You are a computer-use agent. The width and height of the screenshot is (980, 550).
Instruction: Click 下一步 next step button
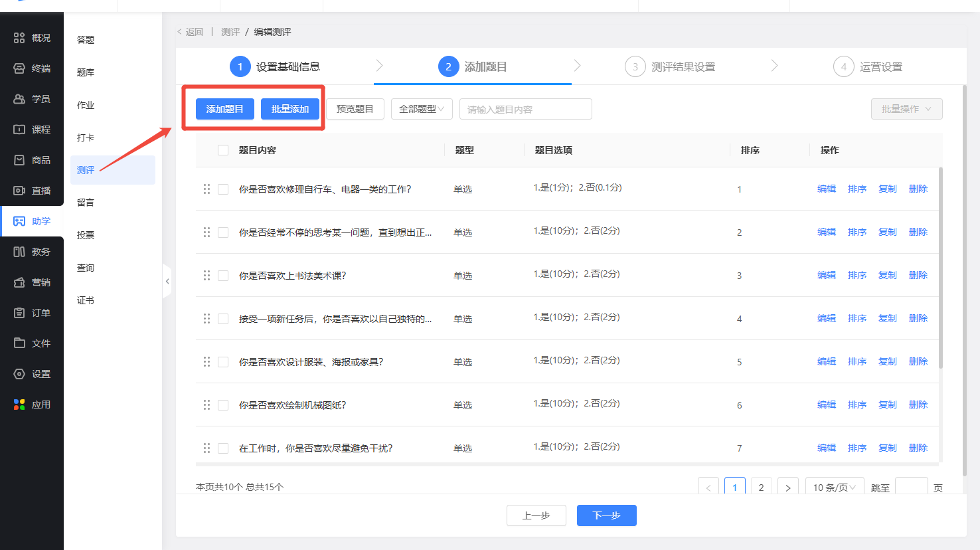pos(606,515)
